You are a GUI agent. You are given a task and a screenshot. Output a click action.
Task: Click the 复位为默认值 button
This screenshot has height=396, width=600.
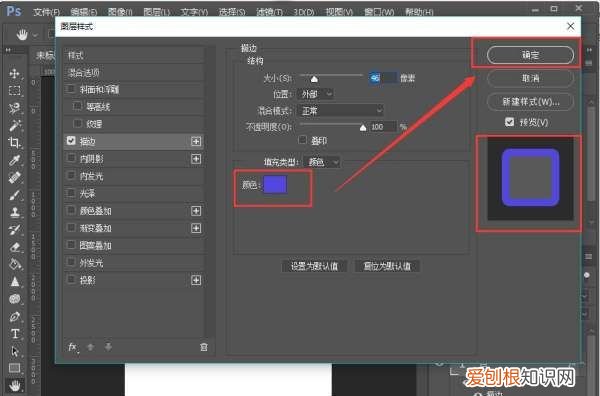pos(387,266)
